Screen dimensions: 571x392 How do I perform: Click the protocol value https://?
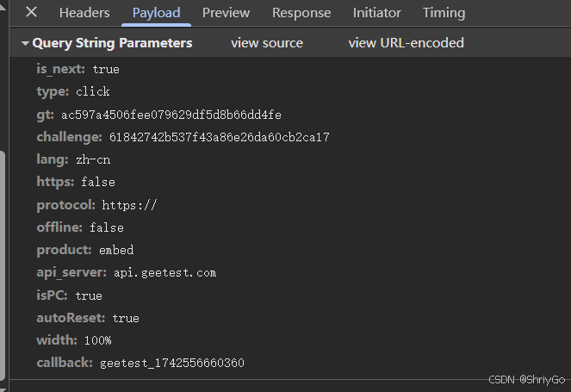129,205
